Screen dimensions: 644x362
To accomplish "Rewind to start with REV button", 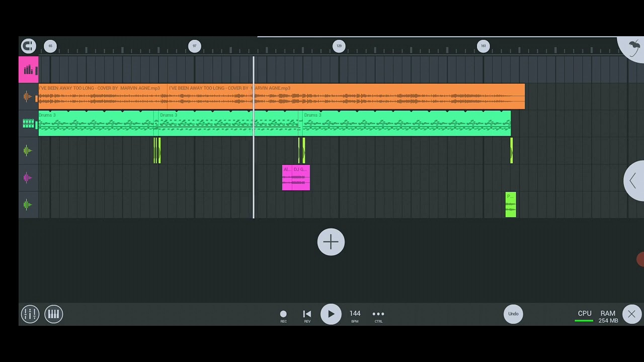I will [x=307, y=316].
